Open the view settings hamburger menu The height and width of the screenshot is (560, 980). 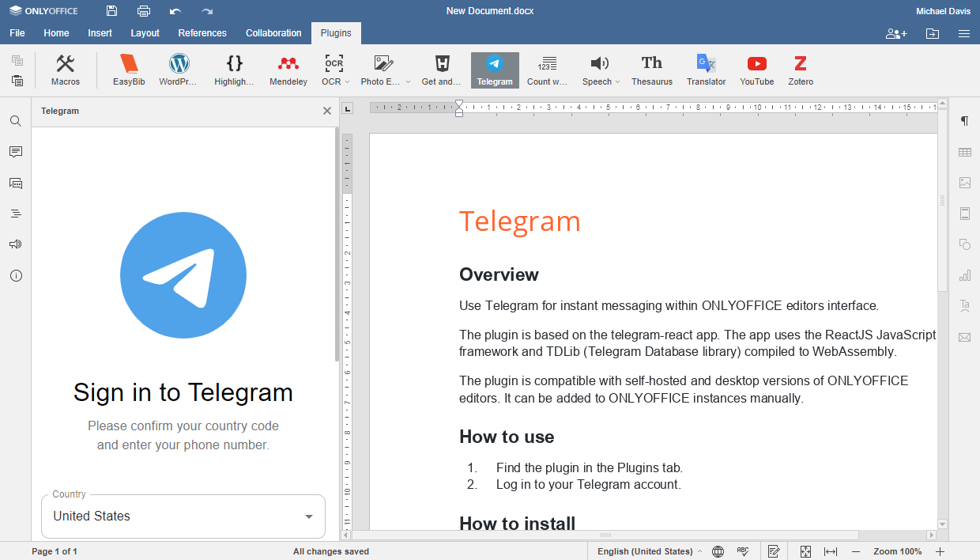point(964,33)
